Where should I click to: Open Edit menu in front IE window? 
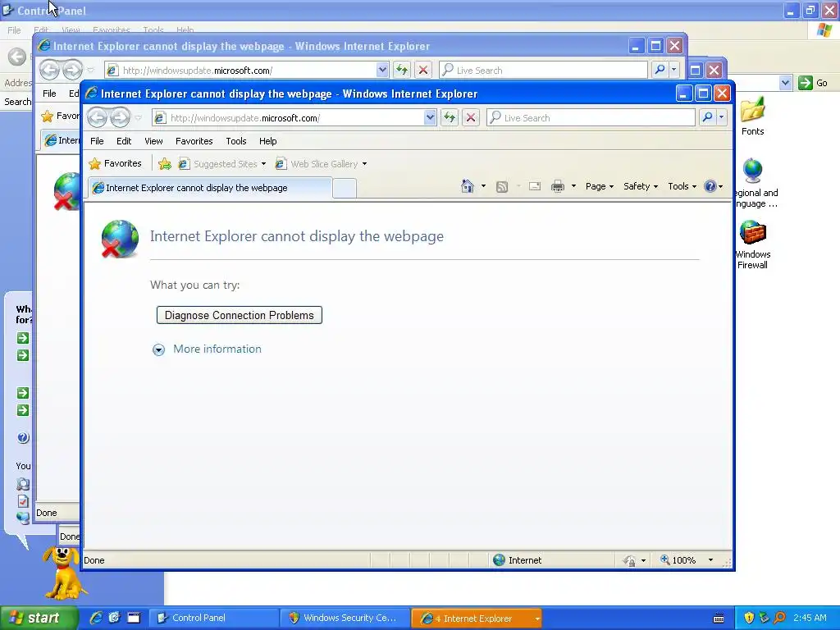pos(124,141)
